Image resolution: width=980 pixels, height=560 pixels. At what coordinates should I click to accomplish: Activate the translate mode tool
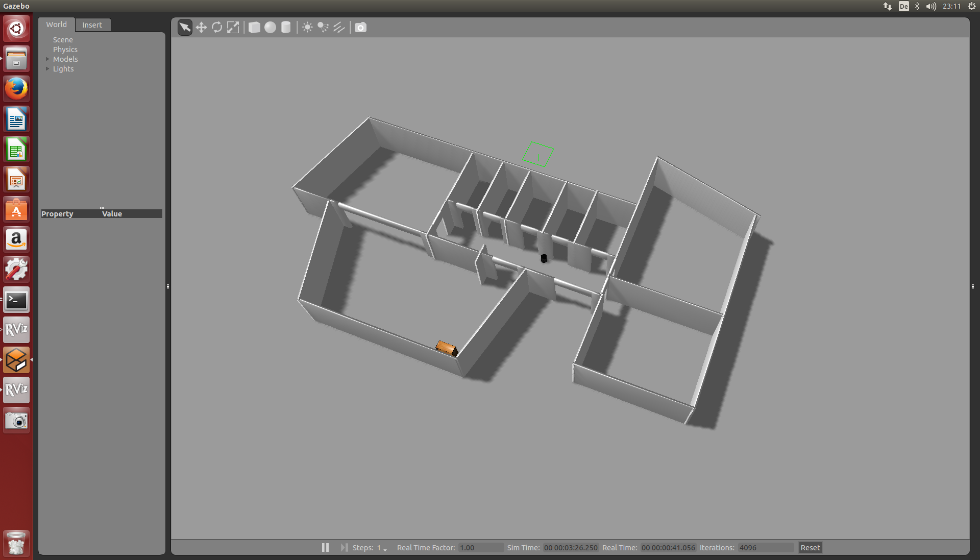tap(201, 27)
